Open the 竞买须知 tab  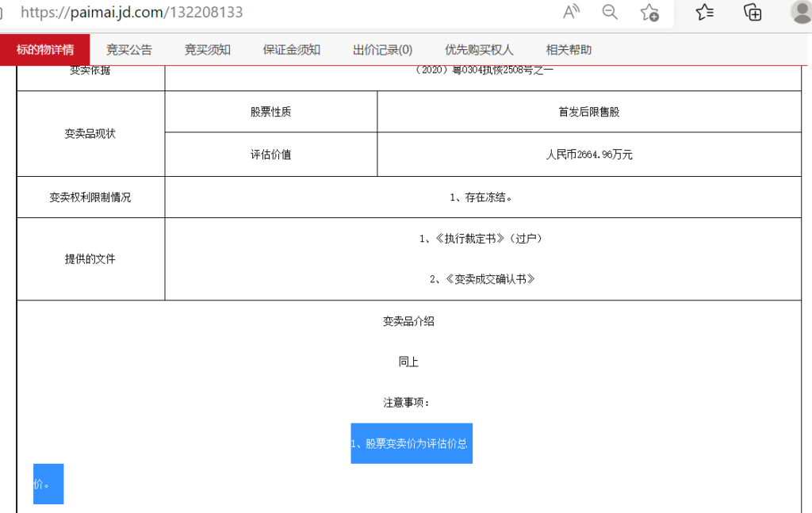(208, 50)
